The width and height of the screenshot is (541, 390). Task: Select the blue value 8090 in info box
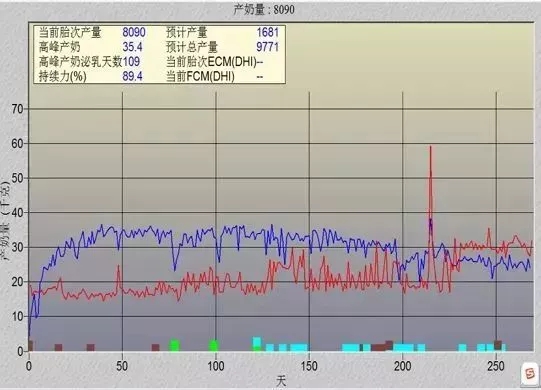[134, 32]
